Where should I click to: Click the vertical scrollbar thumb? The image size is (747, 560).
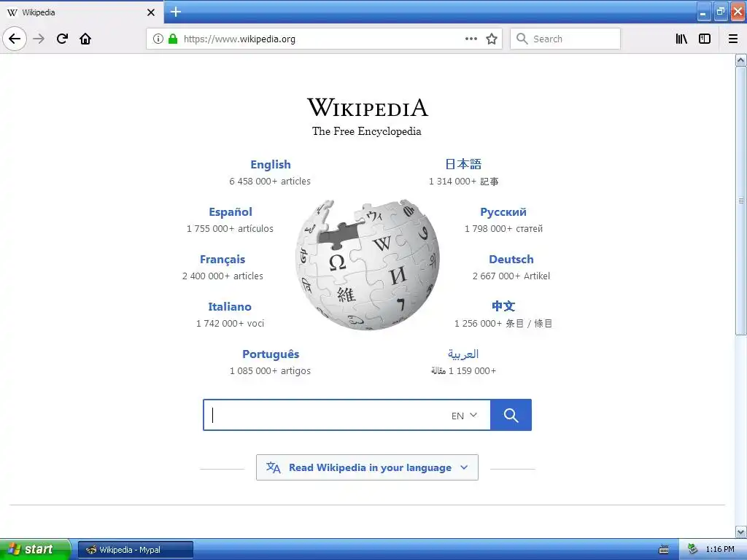[741, 201]
